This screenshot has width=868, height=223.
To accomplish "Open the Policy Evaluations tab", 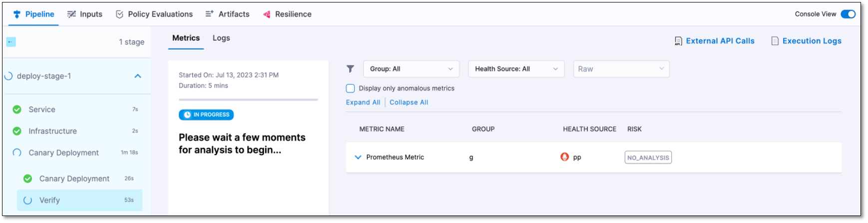I will [154, 14].
